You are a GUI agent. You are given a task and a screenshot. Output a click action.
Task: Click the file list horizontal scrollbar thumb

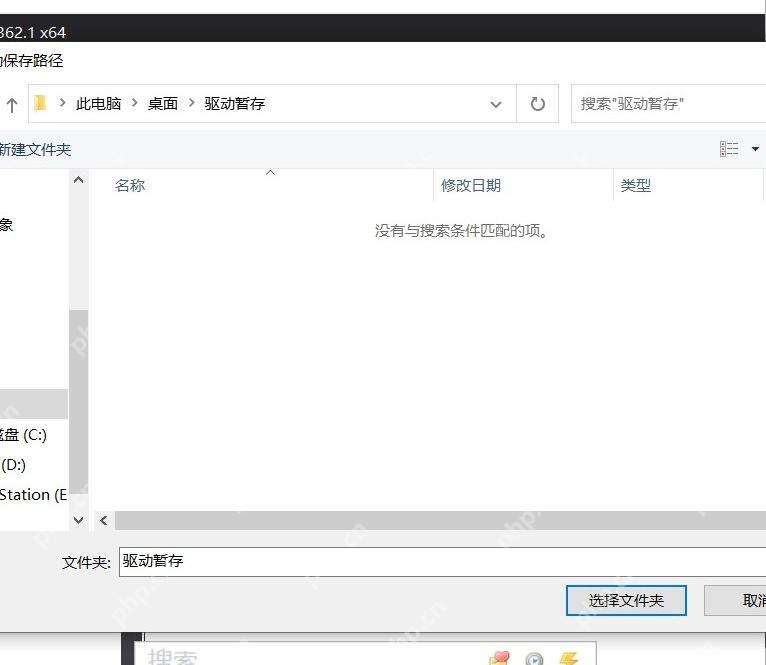tap(440, 520)
